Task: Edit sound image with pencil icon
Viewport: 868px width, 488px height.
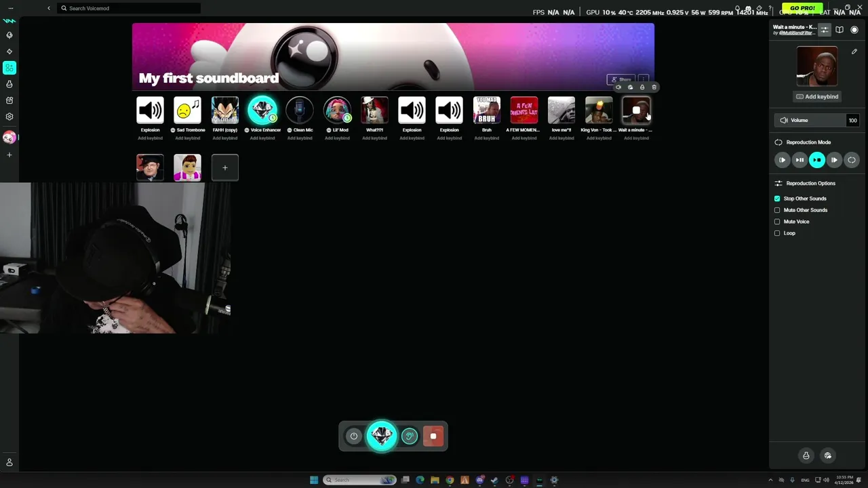Action: (854, 52)
